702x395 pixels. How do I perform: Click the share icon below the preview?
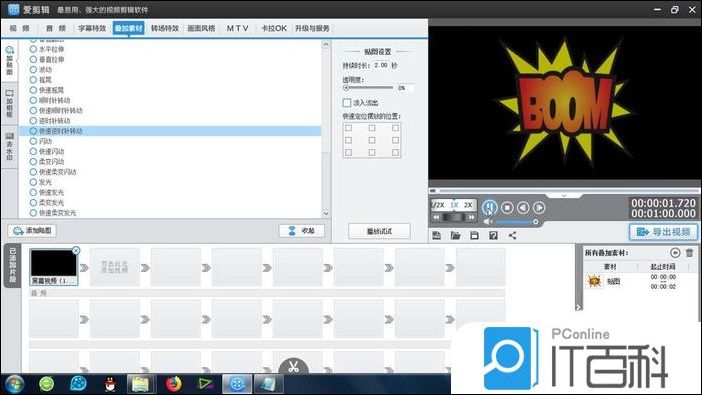[x=512, y=235]
